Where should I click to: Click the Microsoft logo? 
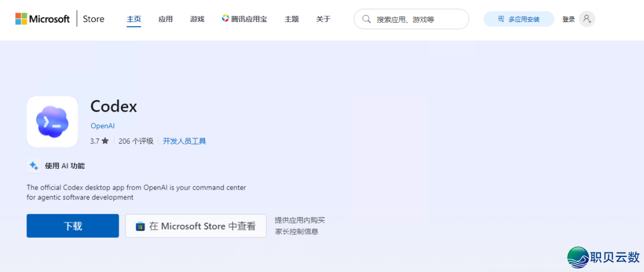coord(42,19)
